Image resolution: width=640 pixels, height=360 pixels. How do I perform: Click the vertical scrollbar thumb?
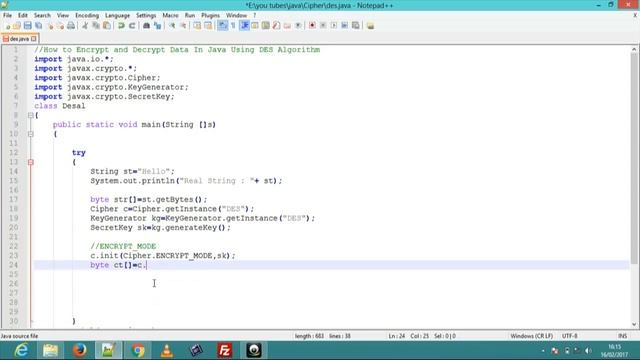click(634, 158)
